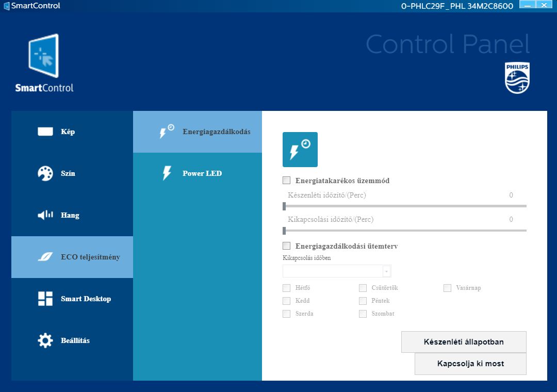Screen dimensions: 557x392
Task: Select the ECO teljesítmény menu item
Action: click(x=72, y=257)
